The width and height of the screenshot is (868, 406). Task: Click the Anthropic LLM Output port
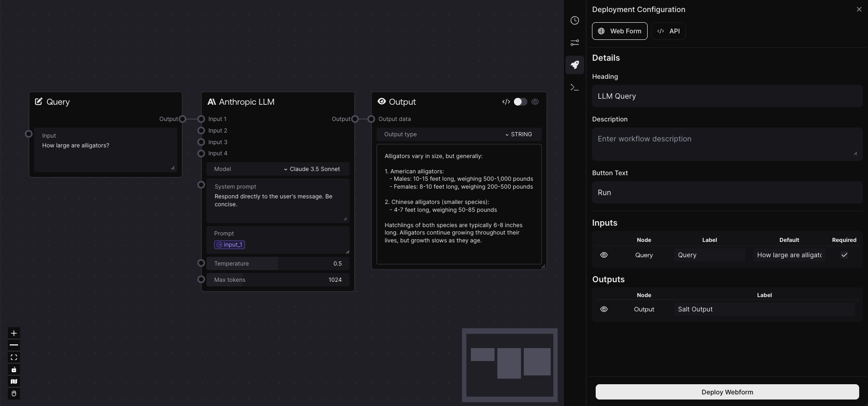click(355, 119)
